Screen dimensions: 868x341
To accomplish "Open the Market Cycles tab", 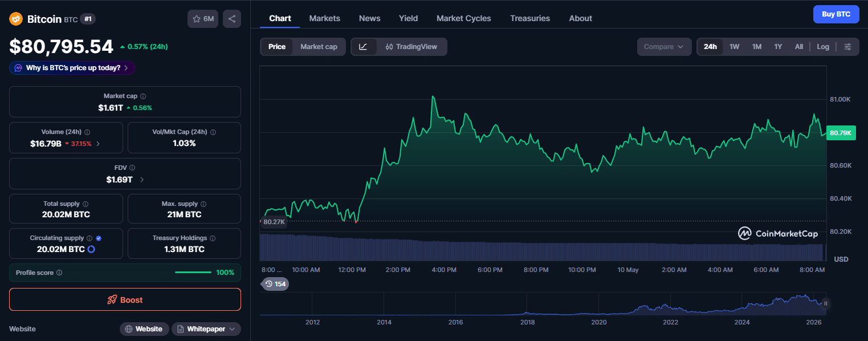I will 464,18.
